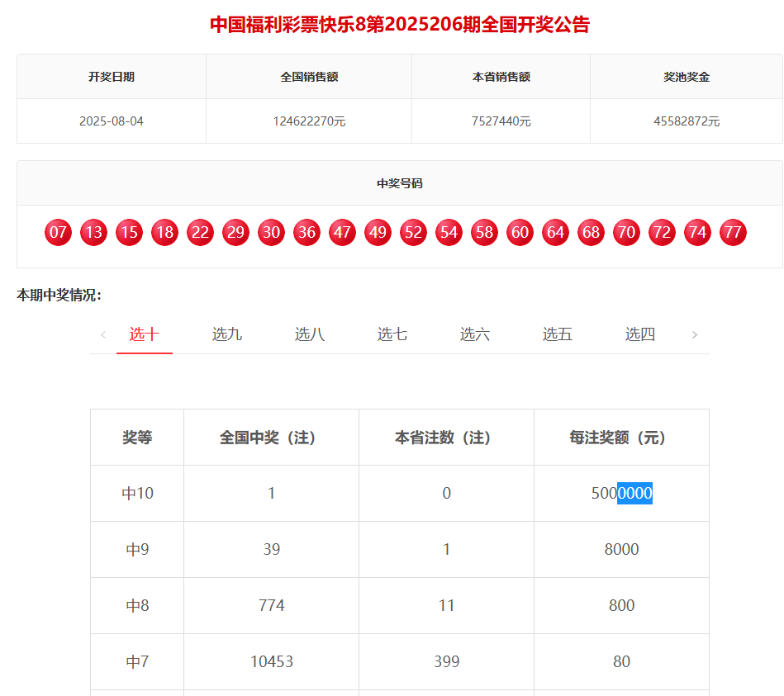Image resolution: width=784 pixels, height=696 pixels.
Task: Click the 全国销售额 header cell
Action: coord(309,77)
